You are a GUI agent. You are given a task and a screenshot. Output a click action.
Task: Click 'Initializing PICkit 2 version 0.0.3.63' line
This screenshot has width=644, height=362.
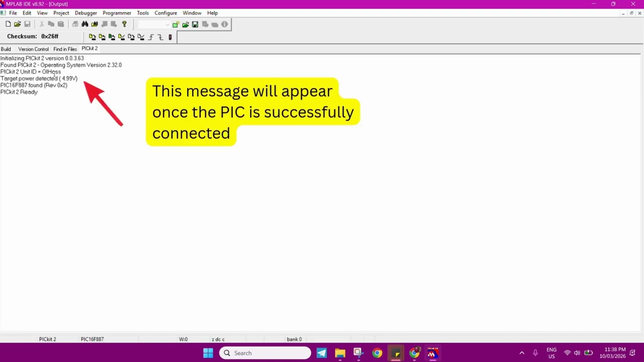42,58
